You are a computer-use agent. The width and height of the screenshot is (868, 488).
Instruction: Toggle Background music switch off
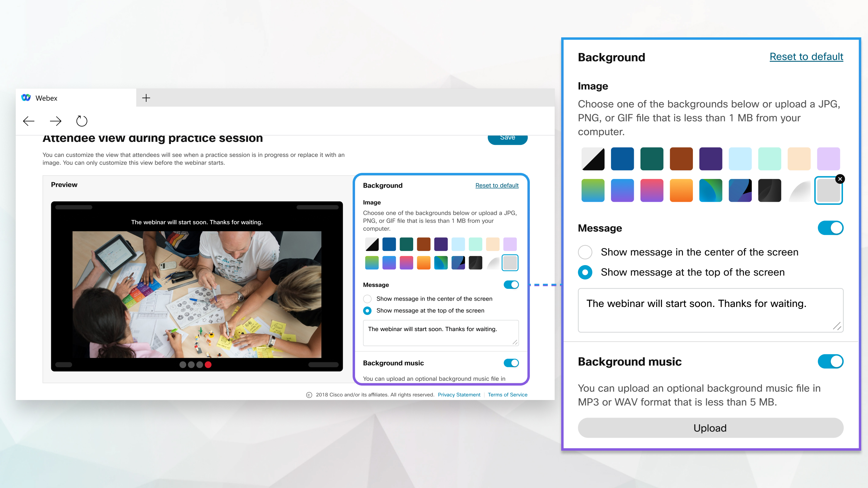[x=830, y=362]
